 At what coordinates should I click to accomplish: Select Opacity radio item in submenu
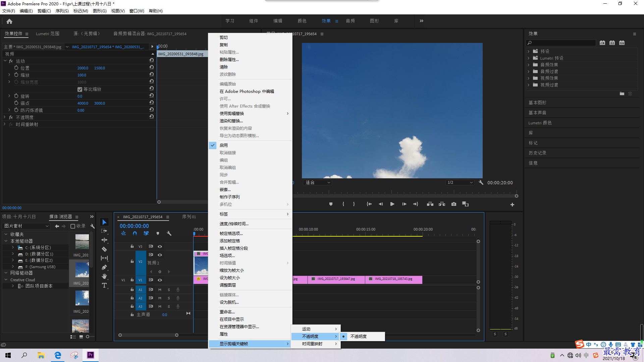[362, 337]
